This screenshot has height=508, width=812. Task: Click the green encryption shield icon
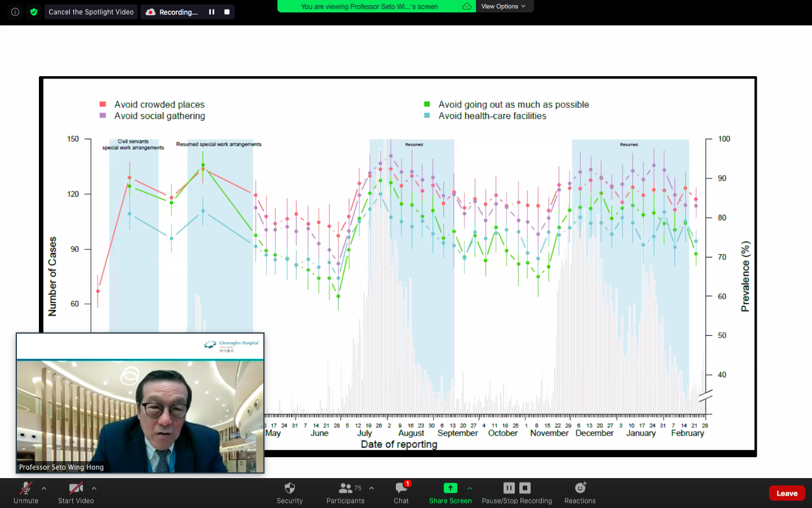tap(34, 12)
